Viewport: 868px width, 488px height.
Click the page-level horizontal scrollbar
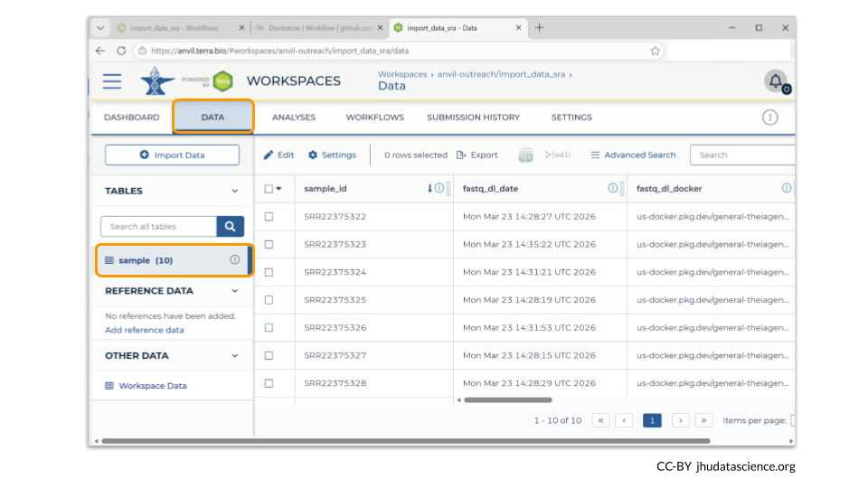coord(406,441)
